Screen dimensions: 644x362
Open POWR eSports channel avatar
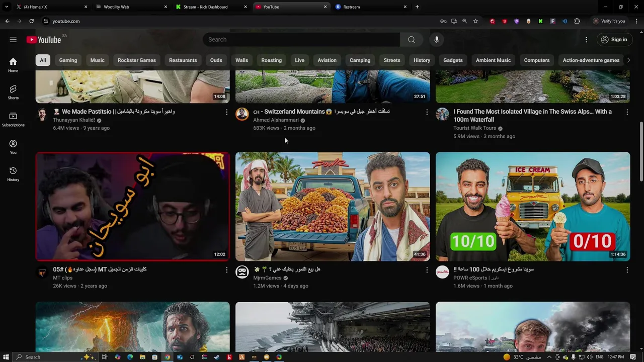[x=442, y=272]
